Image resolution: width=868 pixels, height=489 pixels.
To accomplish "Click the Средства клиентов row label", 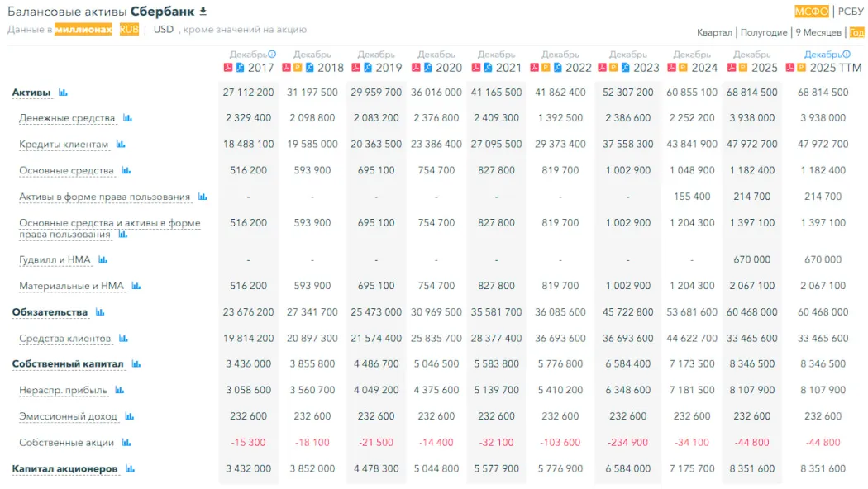I will pyautogui.click(x=64, y=339).
